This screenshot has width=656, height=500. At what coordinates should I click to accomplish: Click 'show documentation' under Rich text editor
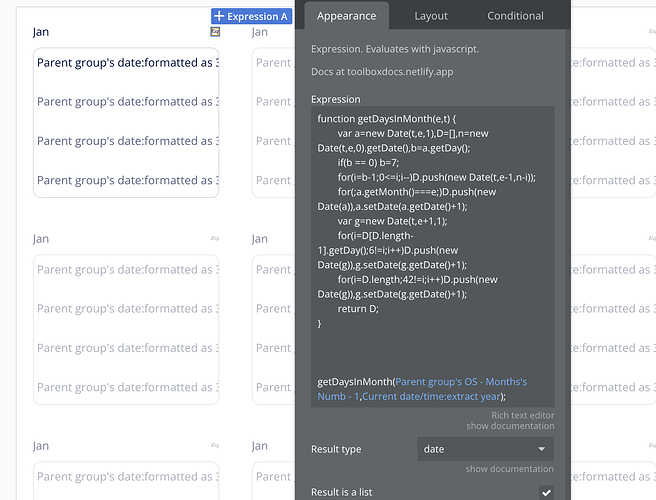[510, 426]
